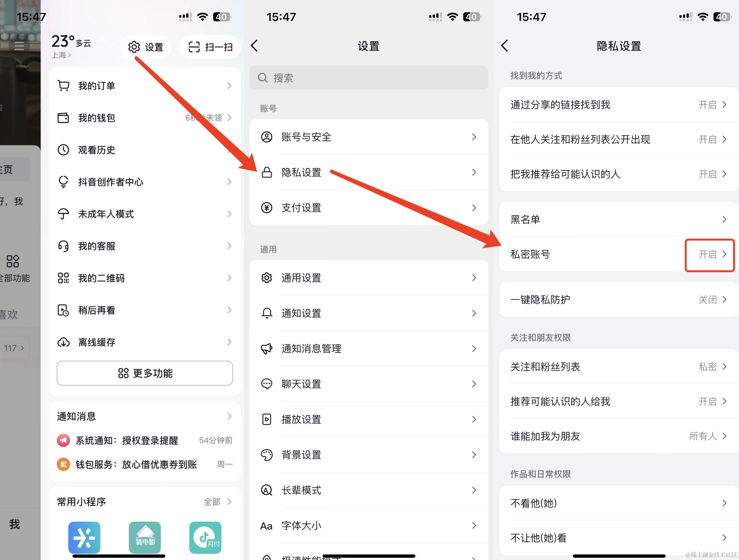Tap the shopping cart My Orders icon
739x560 pixels.
pos(63,86)
